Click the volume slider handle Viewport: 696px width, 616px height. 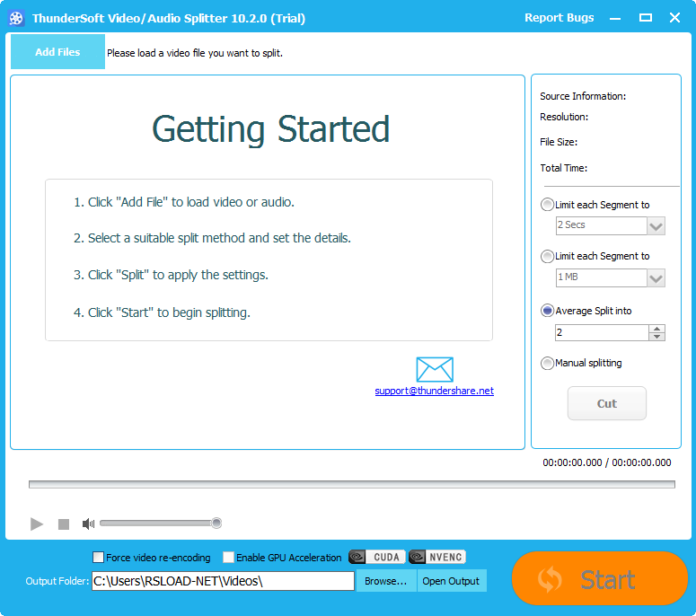click(216, 524)
